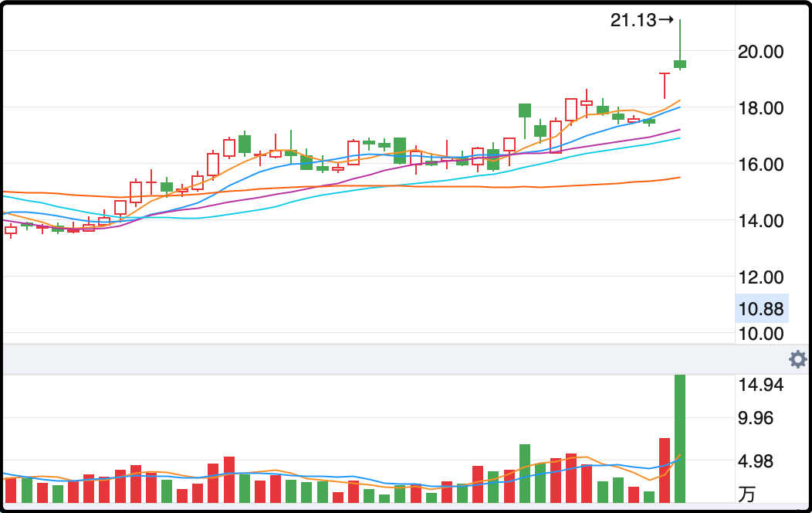Click the 20.00 price axis label
Viewport: 812px width, 513px height.
tap(762, 52)
